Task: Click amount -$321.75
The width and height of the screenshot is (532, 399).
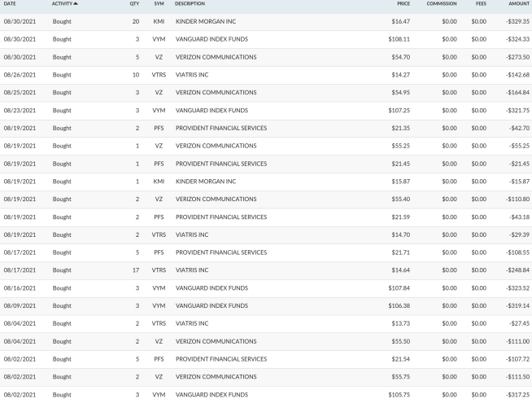Action: [x=517, y=111]
